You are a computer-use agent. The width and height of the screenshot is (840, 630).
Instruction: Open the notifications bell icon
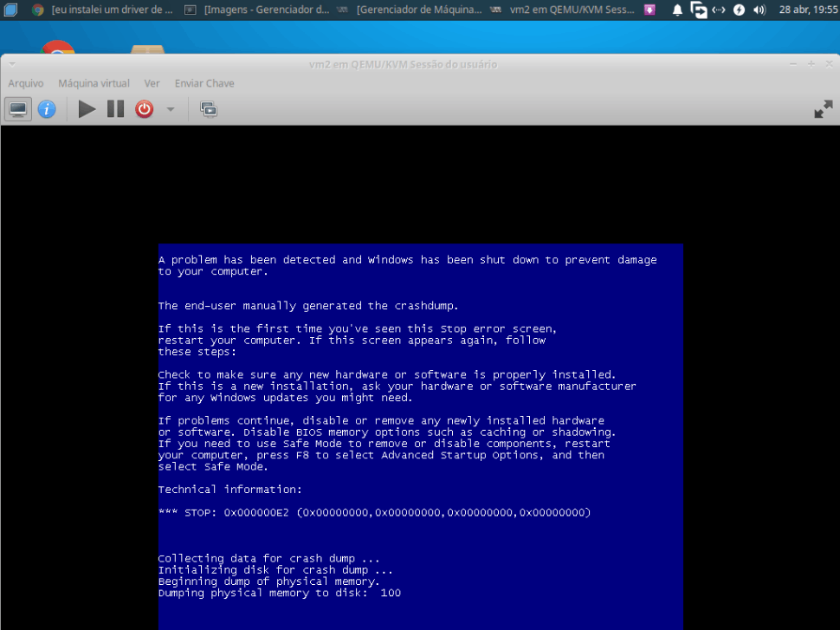click(x=677, y=10)
